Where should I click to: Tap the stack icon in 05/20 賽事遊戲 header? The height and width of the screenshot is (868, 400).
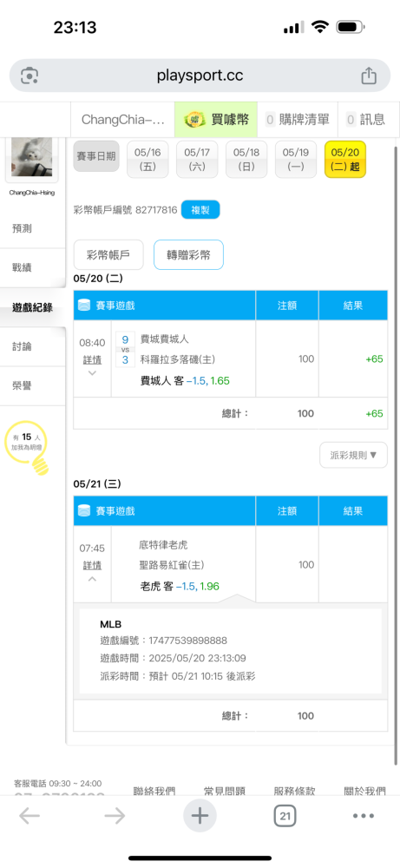(84, 305)
